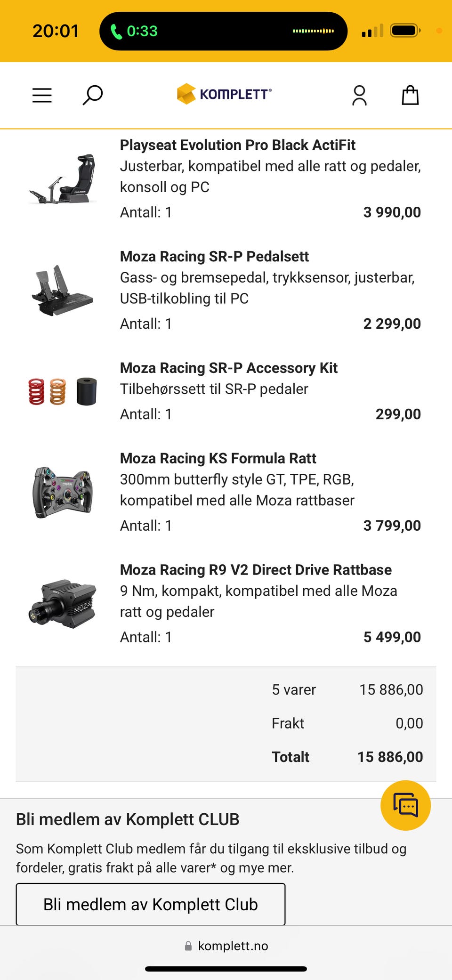This screenshot has height=980, width=452.
Task: Open the hamburger menu
Action: [x=42, y=95]
